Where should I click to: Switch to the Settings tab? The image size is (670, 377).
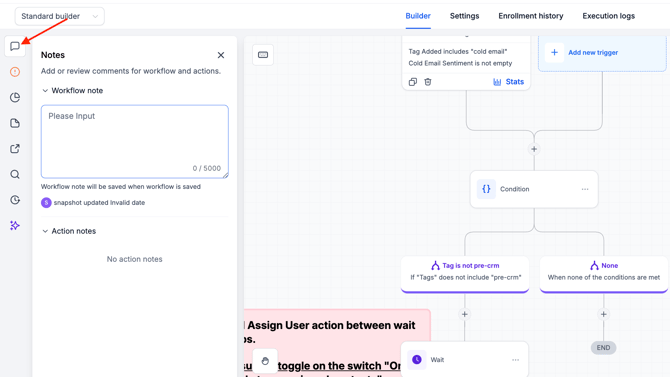464,16
